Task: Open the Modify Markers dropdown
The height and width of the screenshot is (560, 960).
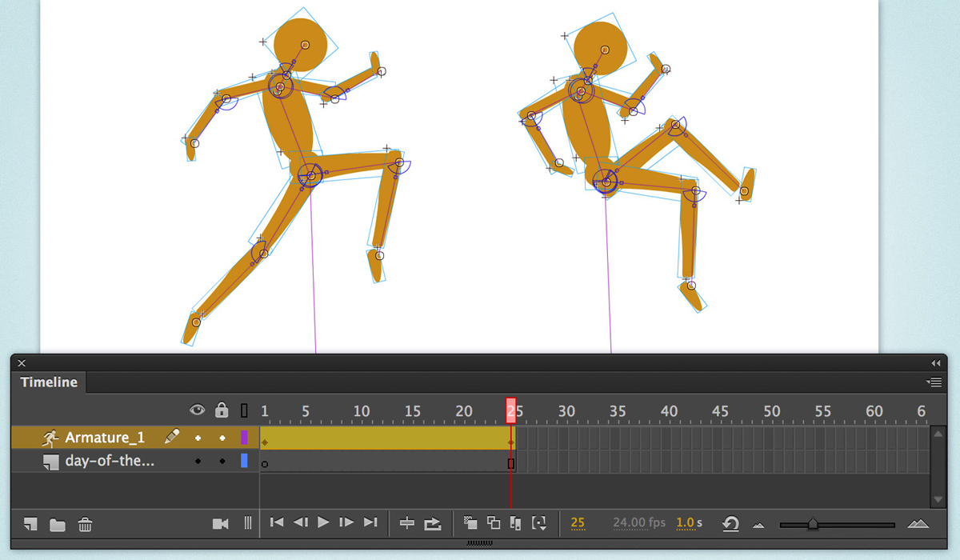Action: 541,523
